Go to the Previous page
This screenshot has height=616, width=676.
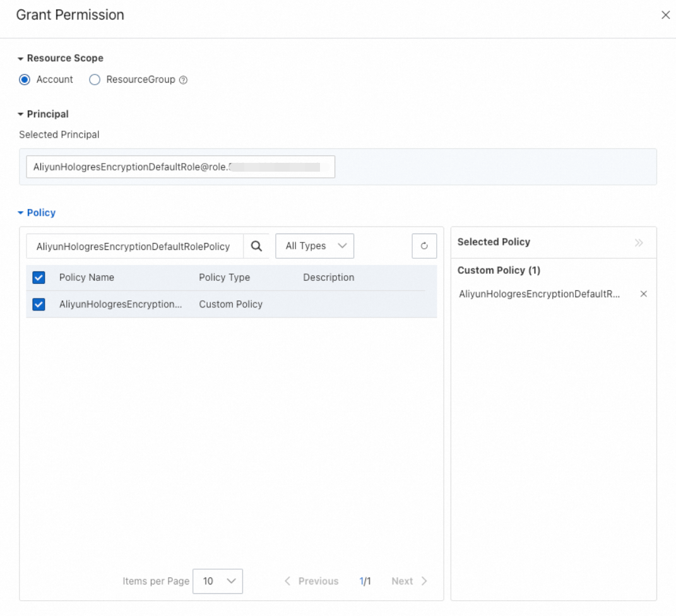click(x=311, y=581)
